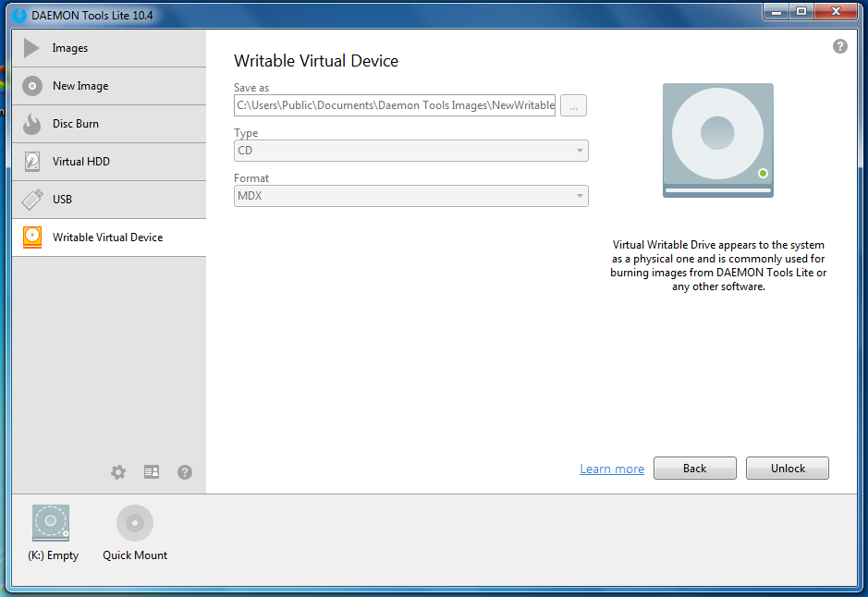The image size is (868, 597).
Task: Browse for save location with ... button
Action: click(573, 105)
